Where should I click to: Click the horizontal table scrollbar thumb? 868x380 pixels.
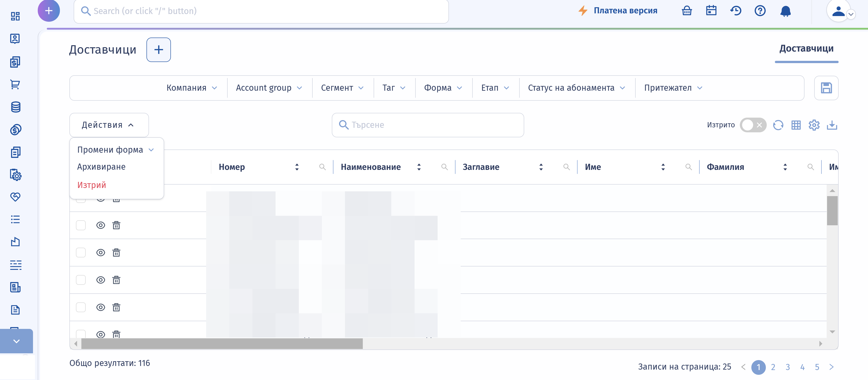click(x=222, y=344)
